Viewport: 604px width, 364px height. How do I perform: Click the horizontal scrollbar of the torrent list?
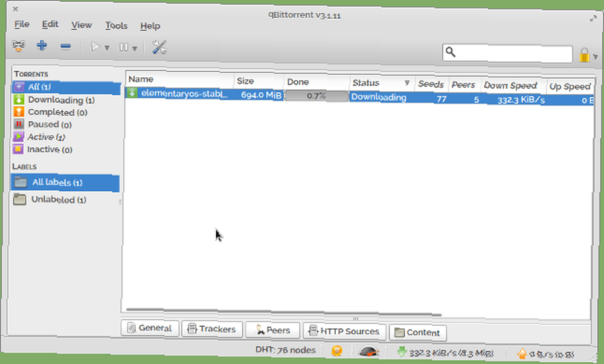click(283, 311)
